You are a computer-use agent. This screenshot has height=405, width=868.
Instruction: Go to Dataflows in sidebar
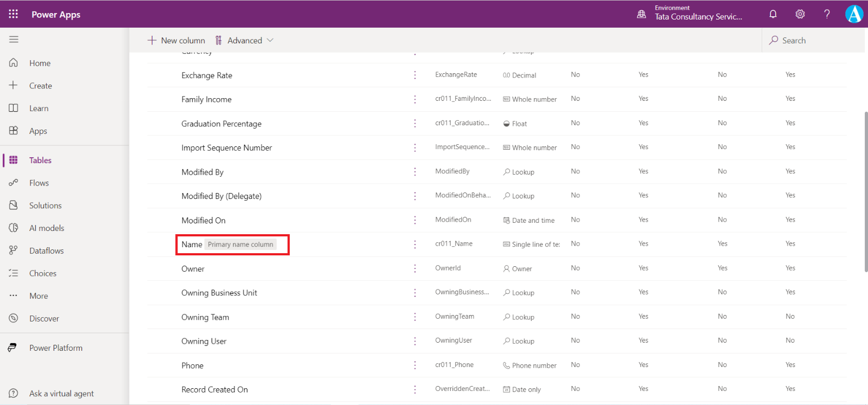46,251
